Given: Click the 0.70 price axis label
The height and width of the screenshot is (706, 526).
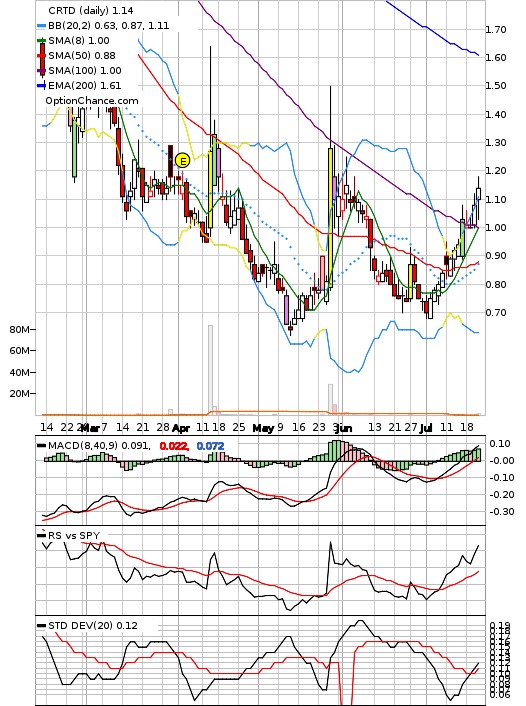Looking at the screenshot, I should 496,312.
